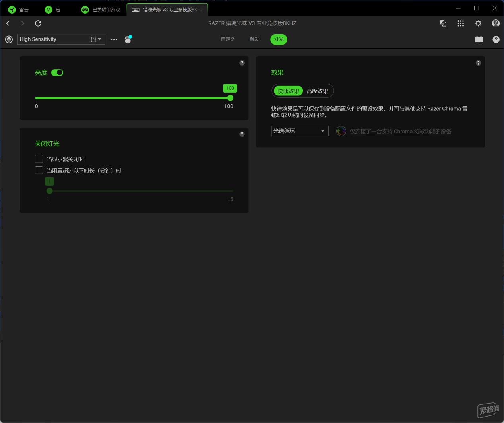Click the refresh icon in navigation bar

tap(38, 23)
